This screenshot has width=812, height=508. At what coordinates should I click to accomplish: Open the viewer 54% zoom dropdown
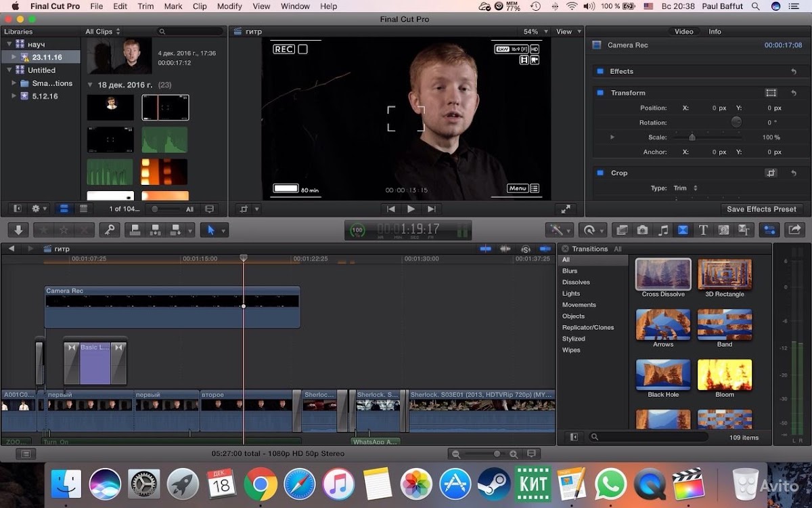(534, 31)
